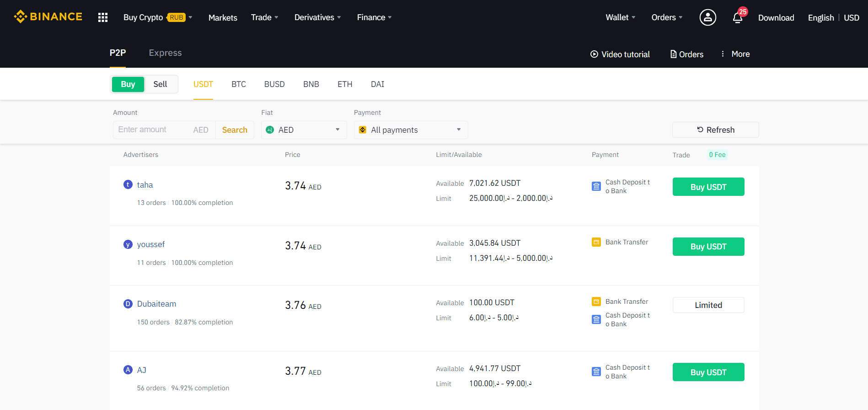Expand the Orders dropdown in top navigation
Viewport: 868px width, 410px height.
pos(667,17)
